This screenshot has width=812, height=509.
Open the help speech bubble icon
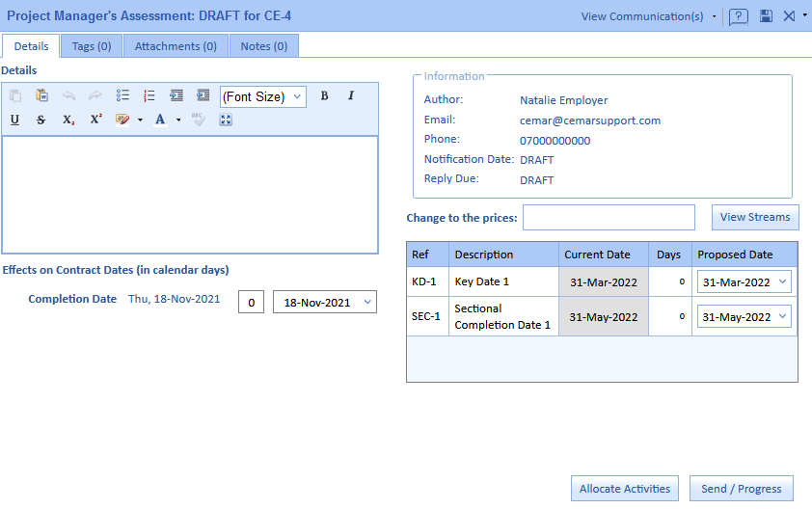(x=739, y=16)
